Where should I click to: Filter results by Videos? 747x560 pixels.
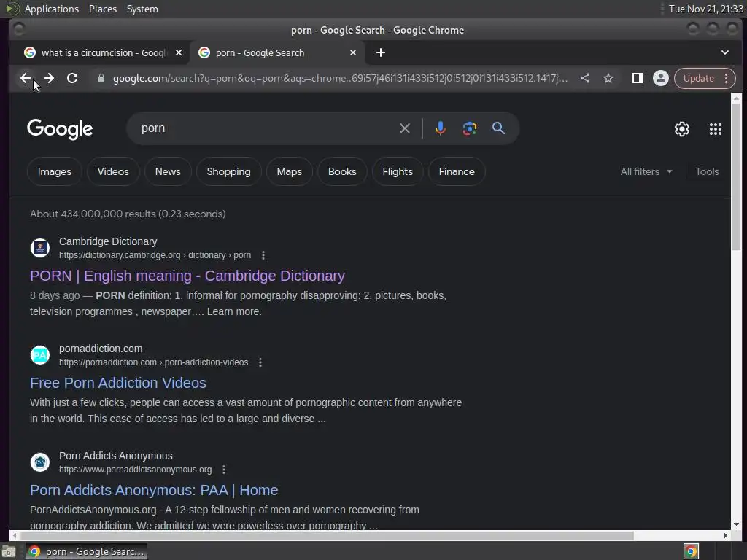tap(113, 171)
